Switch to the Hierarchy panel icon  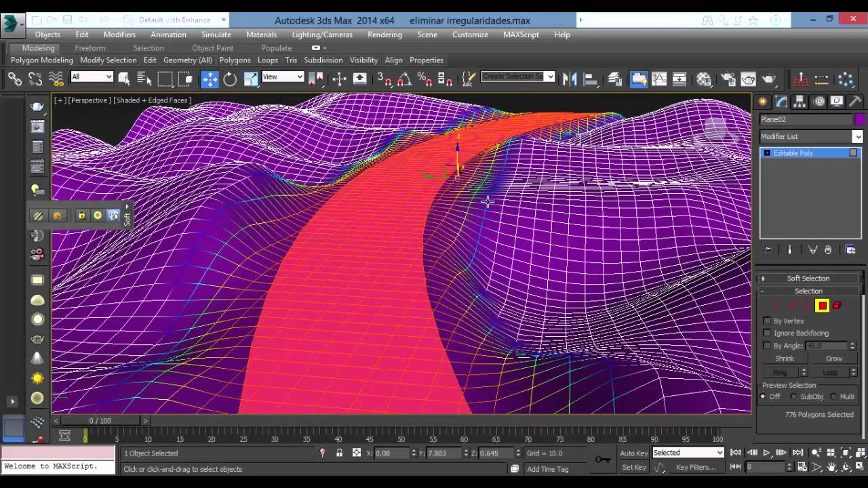pos(800,102)
